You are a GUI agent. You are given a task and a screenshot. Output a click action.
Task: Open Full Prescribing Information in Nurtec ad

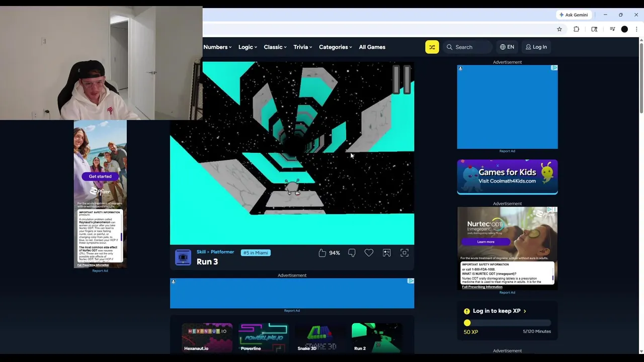coord(482,287)
